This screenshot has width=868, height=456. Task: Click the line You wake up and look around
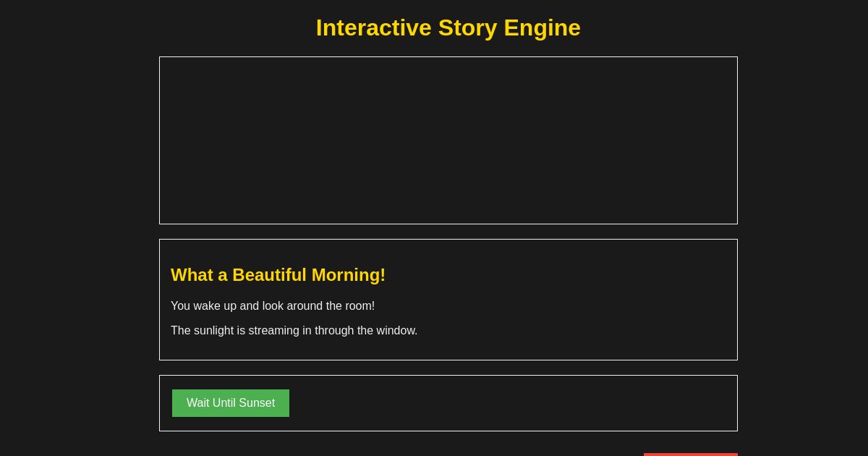273,306
